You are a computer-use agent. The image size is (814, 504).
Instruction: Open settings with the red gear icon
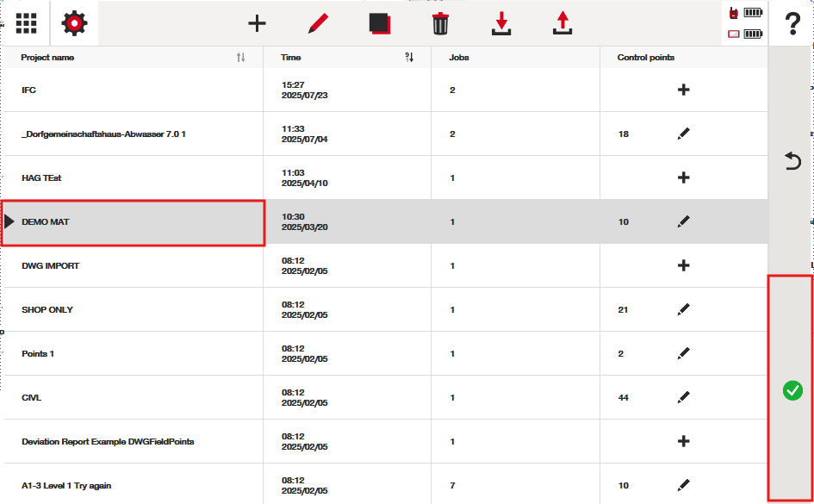point(75,23)
